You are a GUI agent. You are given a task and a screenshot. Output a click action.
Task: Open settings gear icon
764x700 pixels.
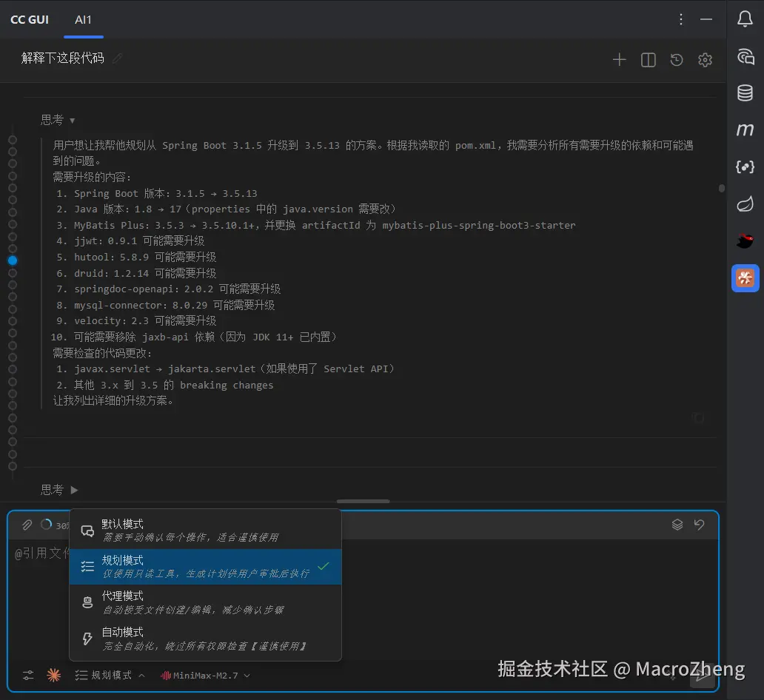coord(705,60)
